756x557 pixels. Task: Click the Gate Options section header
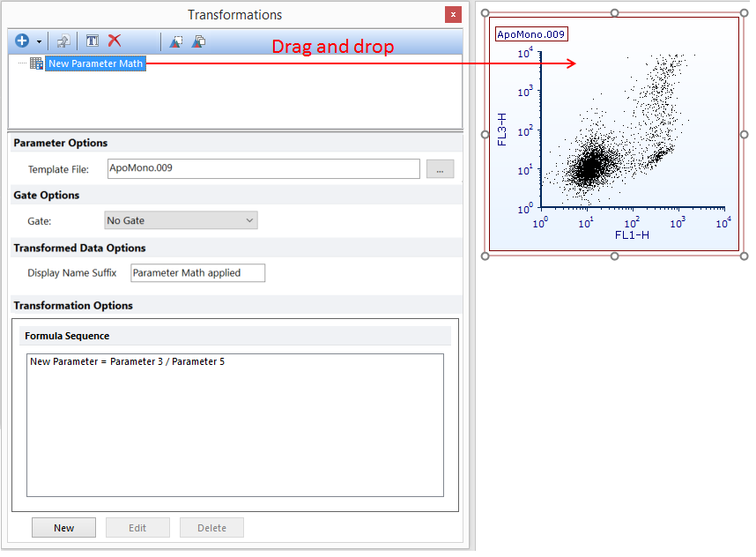pyautogui.click(x=47, y=196)
